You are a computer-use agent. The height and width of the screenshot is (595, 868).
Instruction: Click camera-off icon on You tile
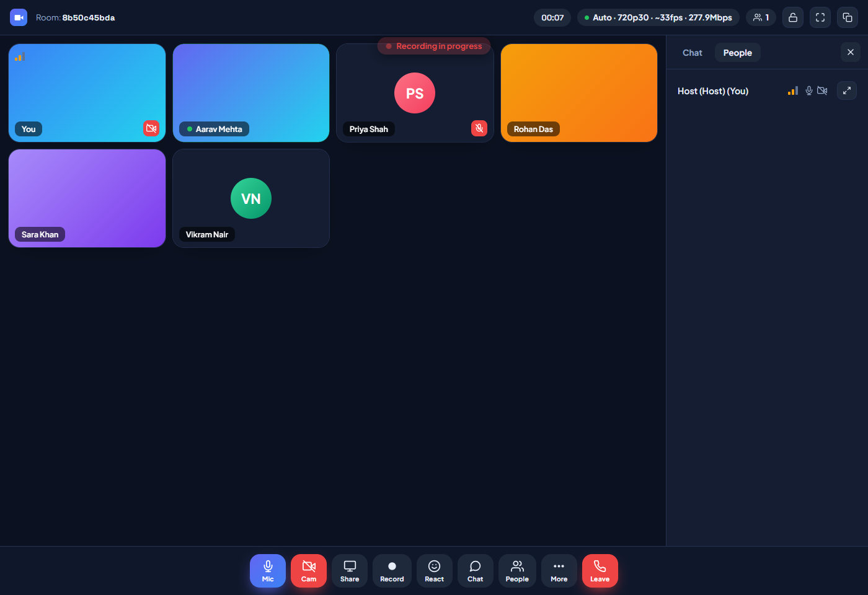(151, 128)
